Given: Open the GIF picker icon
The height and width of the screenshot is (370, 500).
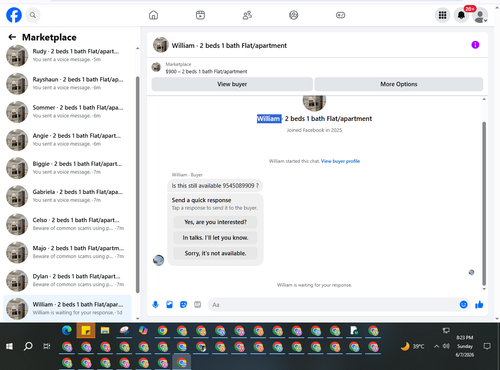Looking at the screenshot, I should point(198,304).
